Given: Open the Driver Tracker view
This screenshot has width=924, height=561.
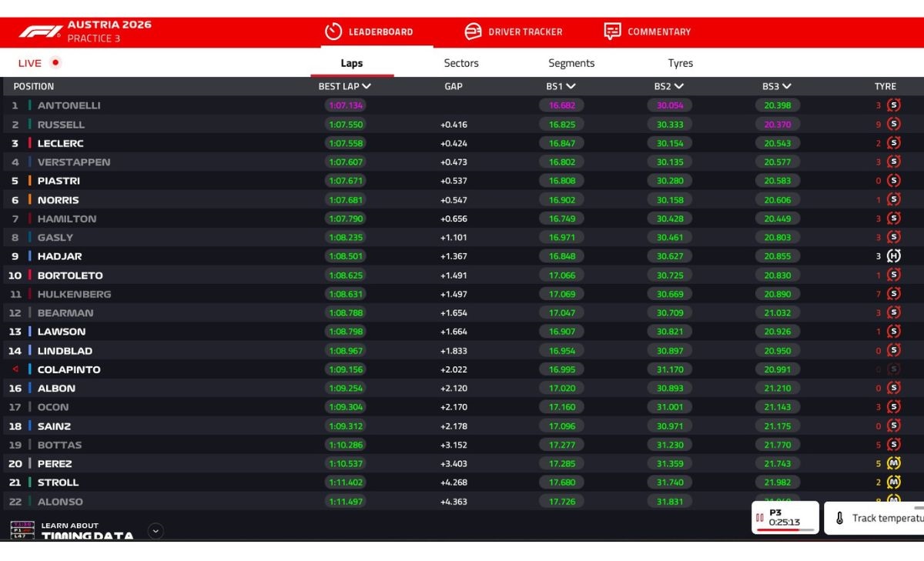Looking at the screenshot, I should (513, 32).
